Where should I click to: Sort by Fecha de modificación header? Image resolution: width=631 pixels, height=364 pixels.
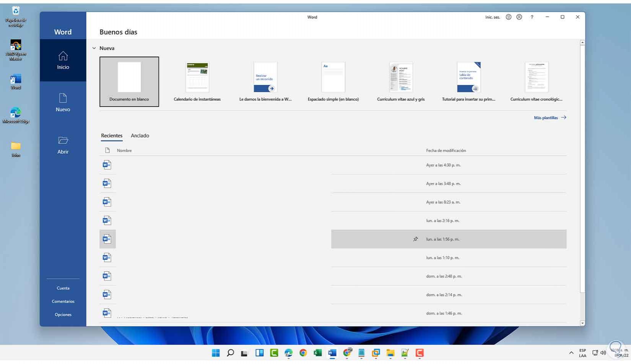click(x=446, y=151)
